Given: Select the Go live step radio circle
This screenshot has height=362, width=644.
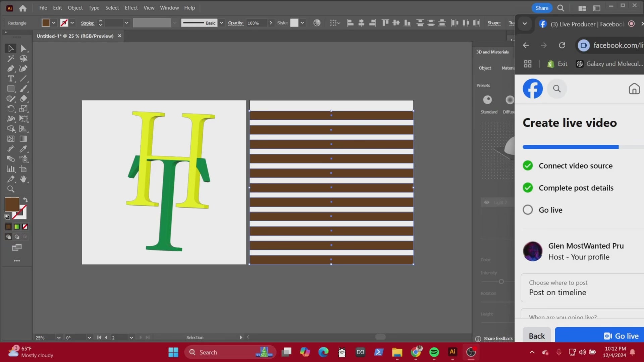Looking at the screenshot, I should pos(528,210).
